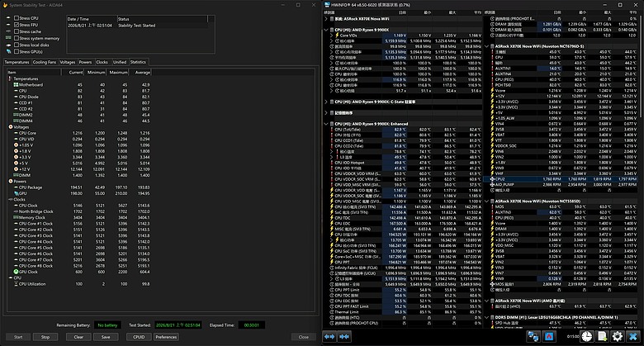This screenshot has height=346, width=644.
Task: Click the AIDA64 flame title bar icon
Action: click(x=5, y=5)
